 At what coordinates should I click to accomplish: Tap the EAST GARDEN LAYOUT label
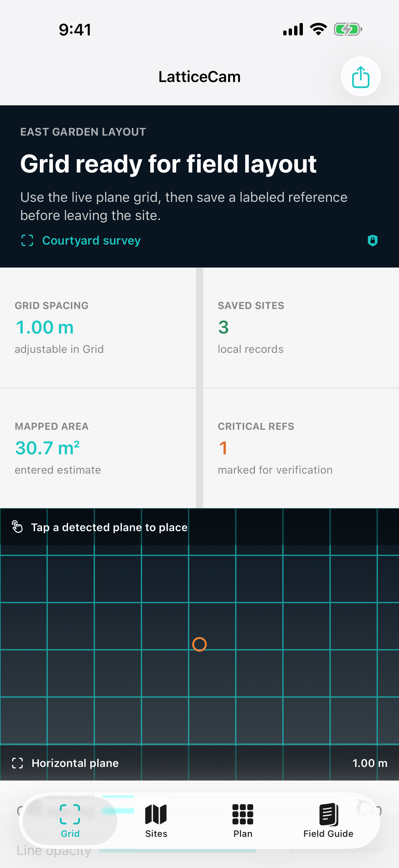tap(83, 132)
